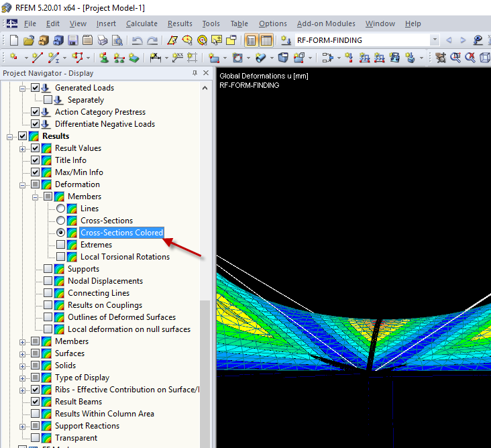Click the Undo arrow icon
491x448 pixels.
click(137, 40)
